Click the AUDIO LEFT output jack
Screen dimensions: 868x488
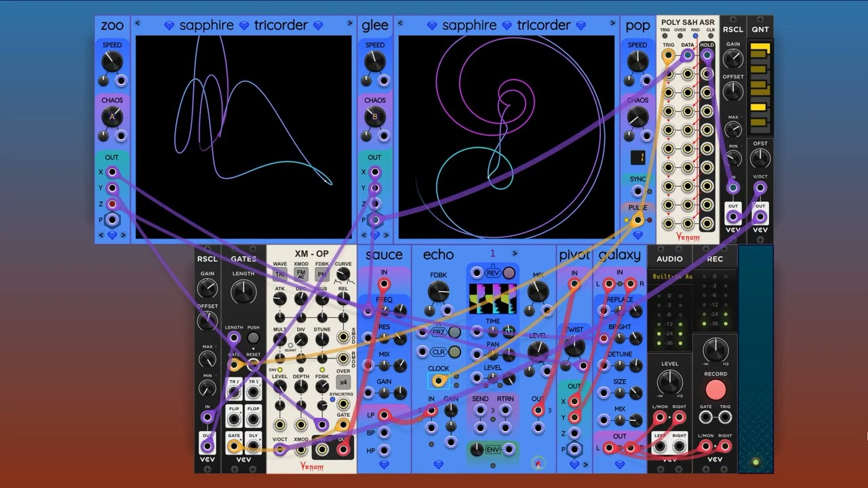pos(660,446)
